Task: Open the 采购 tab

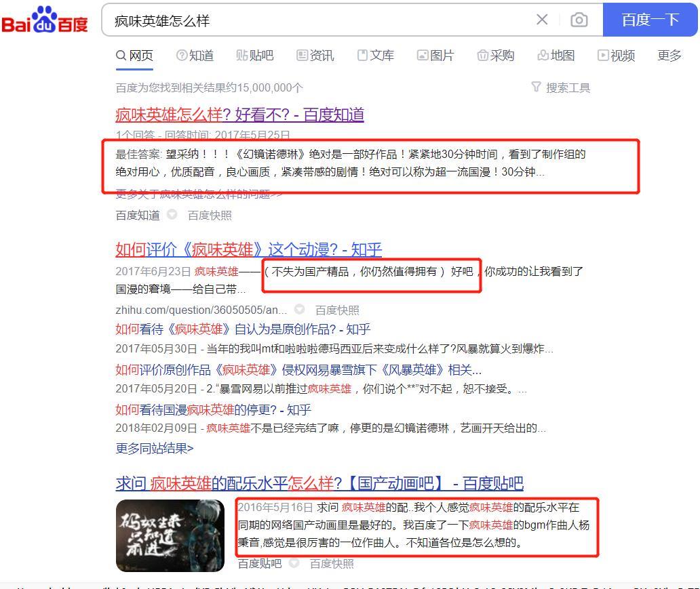Action: (496, 56)
